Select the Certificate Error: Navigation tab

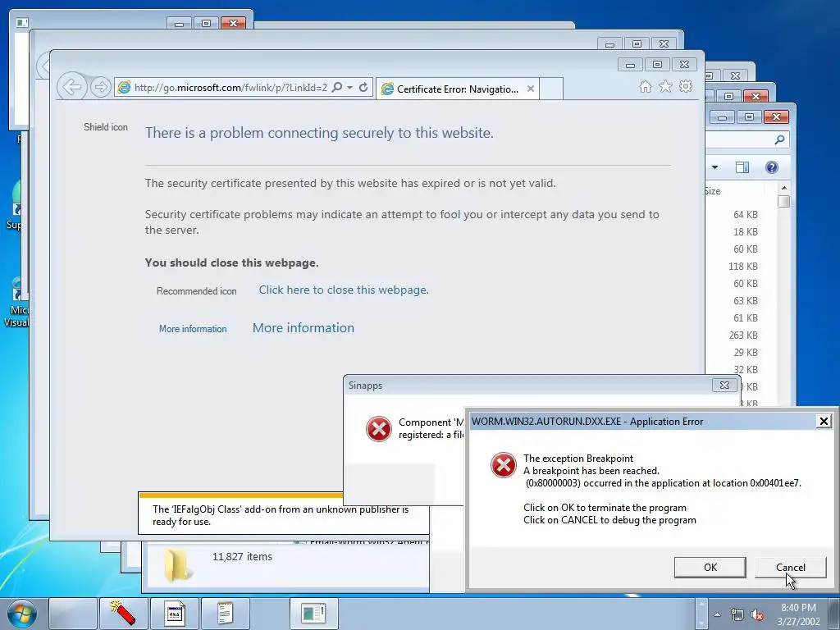click(457, 89)
